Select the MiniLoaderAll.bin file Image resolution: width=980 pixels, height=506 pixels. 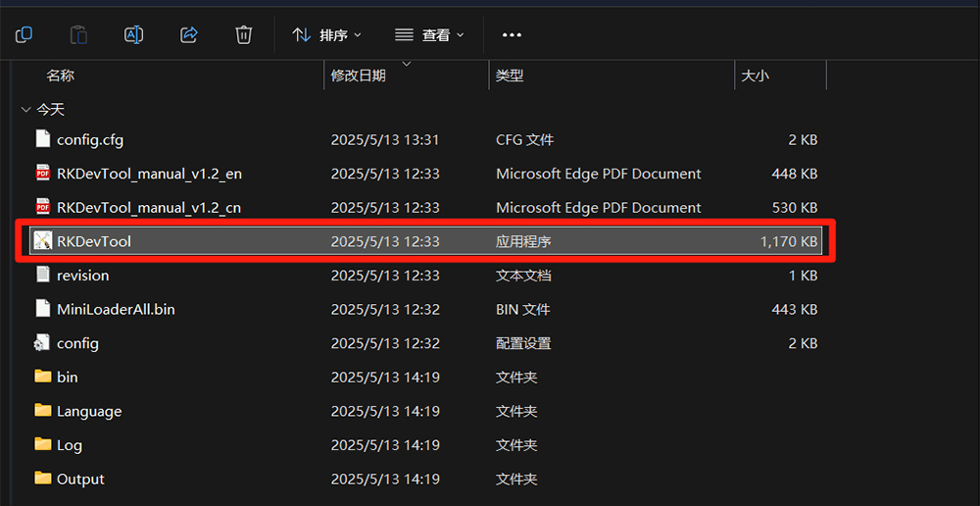[x=116, y=309]
